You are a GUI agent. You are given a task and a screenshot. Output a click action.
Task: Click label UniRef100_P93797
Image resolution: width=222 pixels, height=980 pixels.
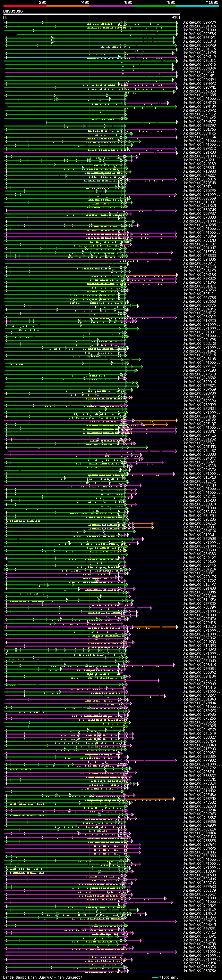click(x=199, y=125)
